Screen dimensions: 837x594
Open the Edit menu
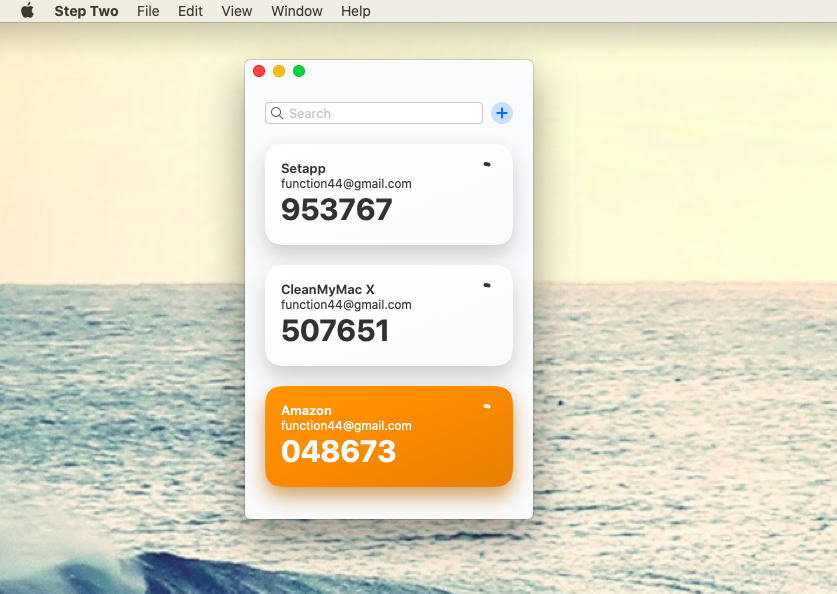click(x=190, y=11)
